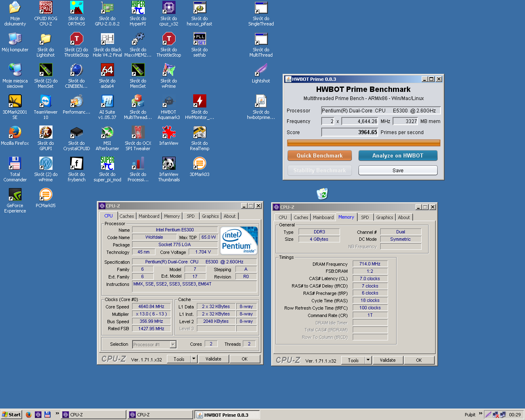525x420 pixels.
Task: Open the Start menu
Action: (x=11, y=415)
